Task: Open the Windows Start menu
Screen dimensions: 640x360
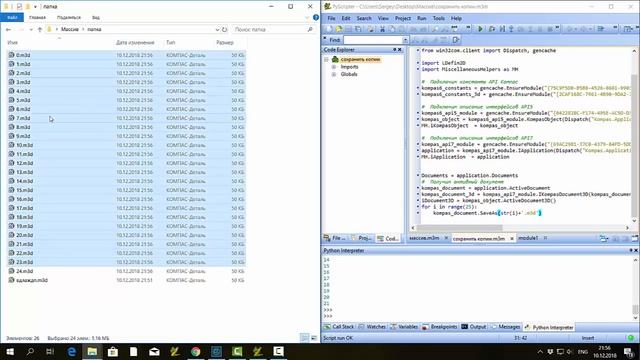Action: (10, 351)
